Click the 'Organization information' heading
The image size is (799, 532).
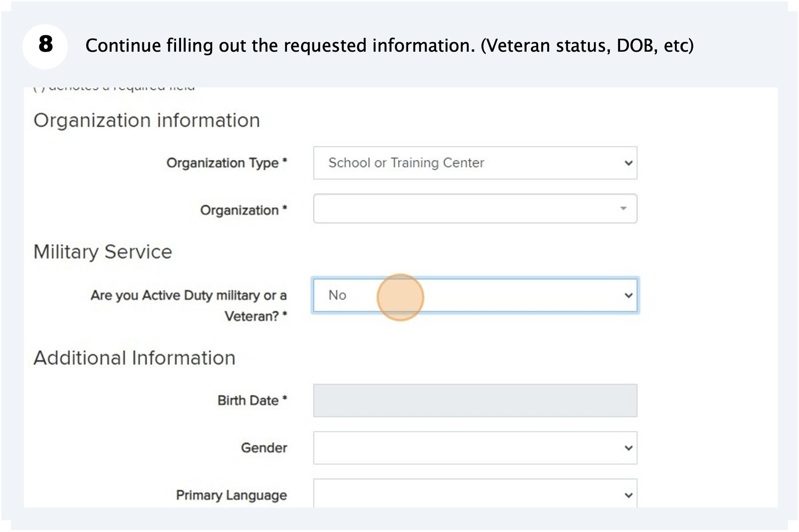(147, 120)
